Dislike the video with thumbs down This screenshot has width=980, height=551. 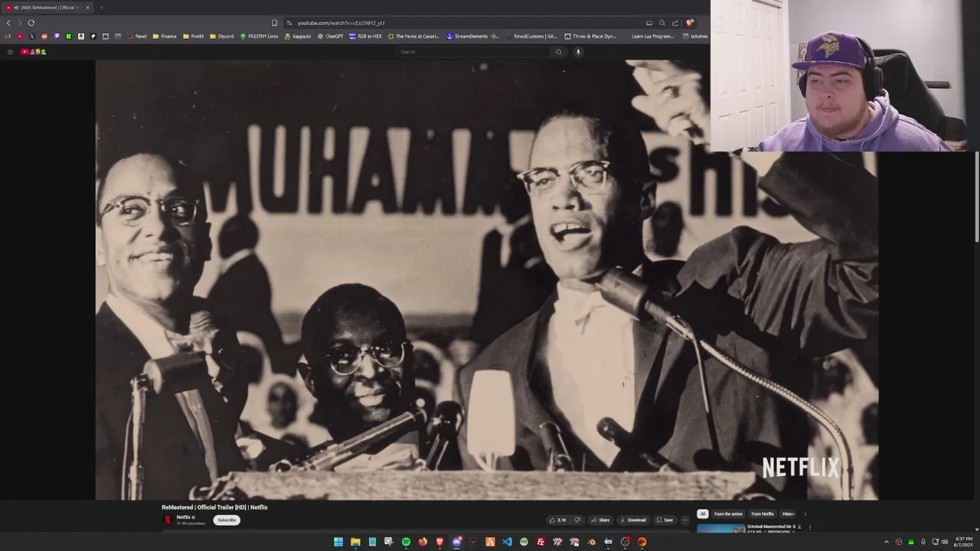577,520
